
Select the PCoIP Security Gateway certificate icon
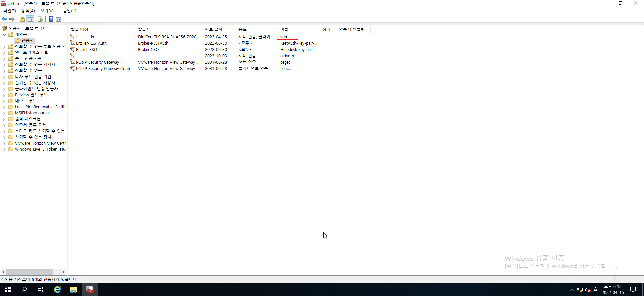tap(73, 62)
